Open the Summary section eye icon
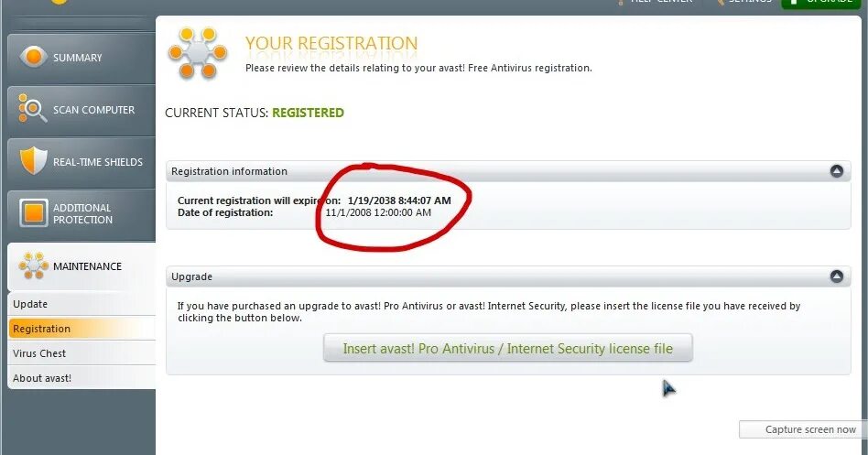Screen dimensions: 868x455 pyautogui.click(x=34, y=57)
